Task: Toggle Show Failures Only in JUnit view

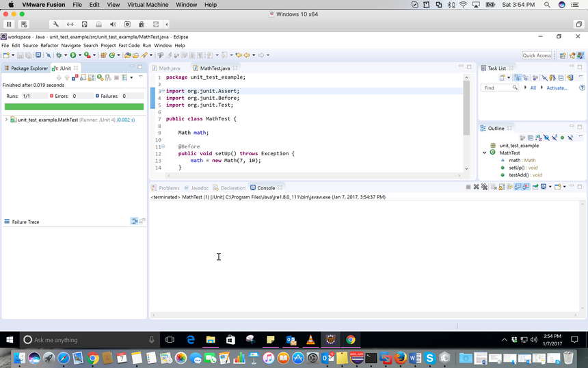Action: coord(75,78)
